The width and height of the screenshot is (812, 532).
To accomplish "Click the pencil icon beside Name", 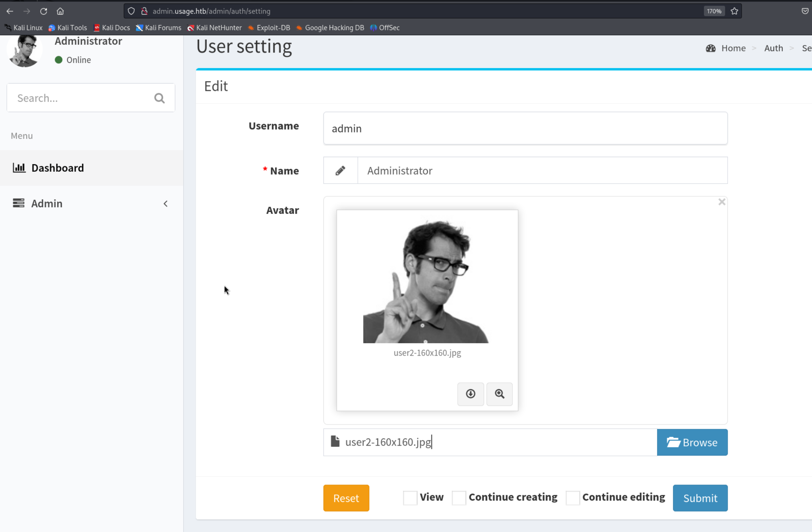I will click(x=340, y=170).
